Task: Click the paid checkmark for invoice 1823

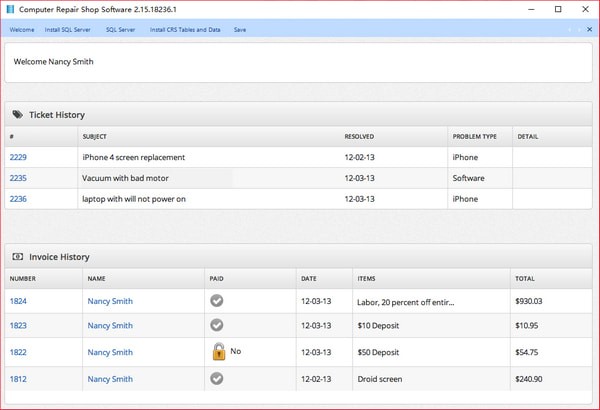Action: pyautogui.click(x=217, y=325)
